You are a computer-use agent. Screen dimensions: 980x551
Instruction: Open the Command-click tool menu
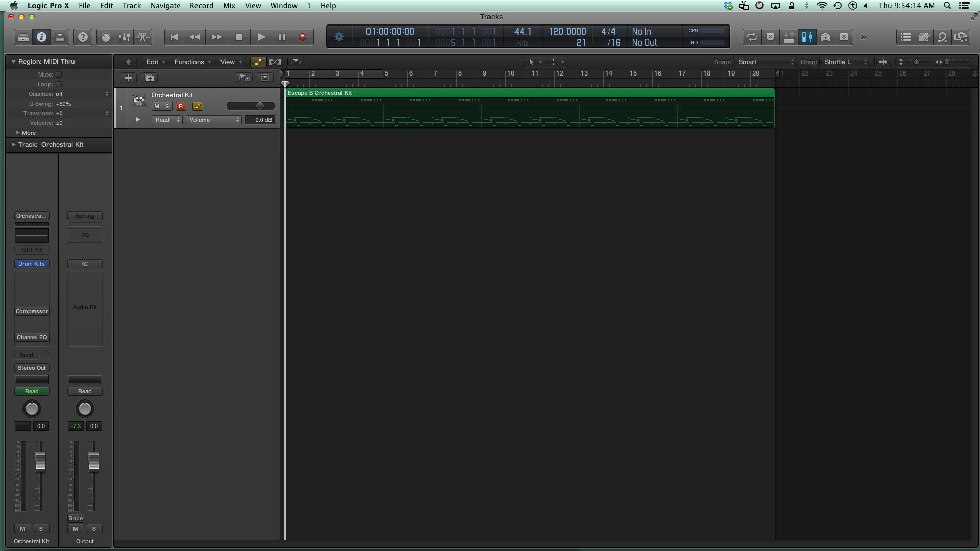[x=557, y=62]
